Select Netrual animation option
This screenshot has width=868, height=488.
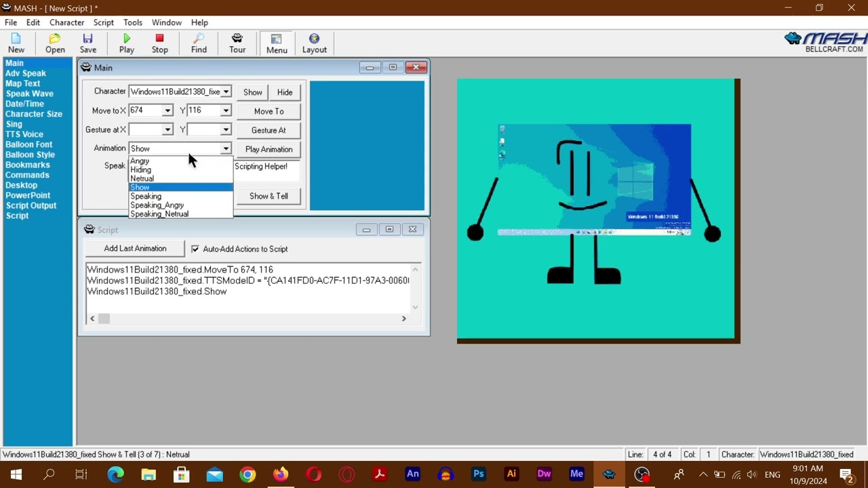tap(180, 178)
